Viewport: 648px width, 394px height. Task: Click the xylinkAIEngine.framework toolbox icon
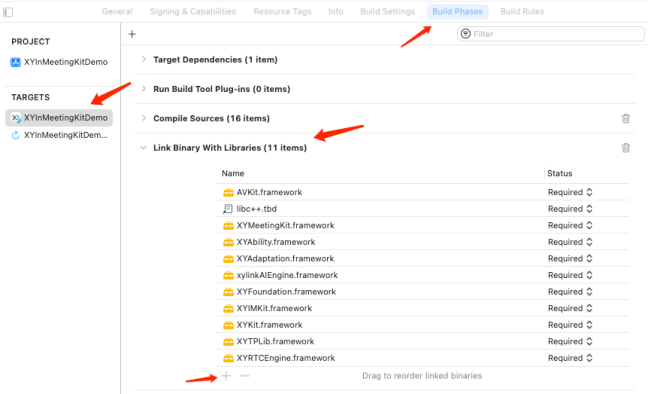pos(228,275)
